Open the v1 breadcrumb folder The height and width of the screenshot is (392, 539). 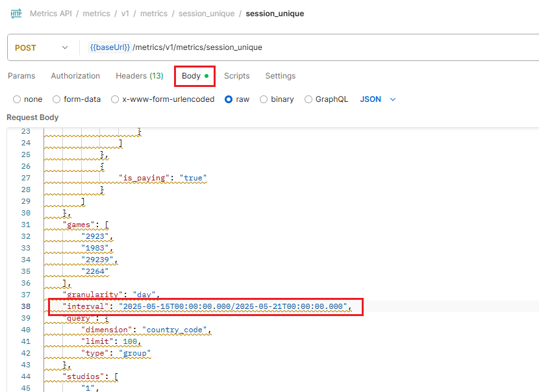[125, 14]
